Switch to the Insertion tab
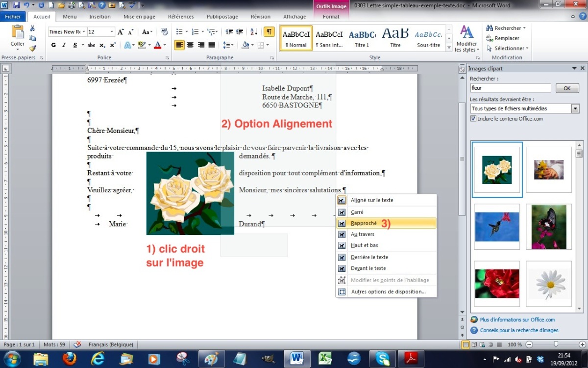The height and width of the screenshot is (368, 588). 100,17
